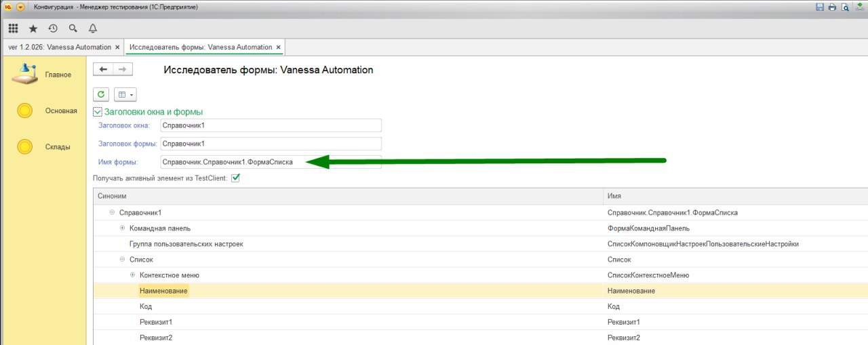Click the Print icon in title bar

pos(832,7)
